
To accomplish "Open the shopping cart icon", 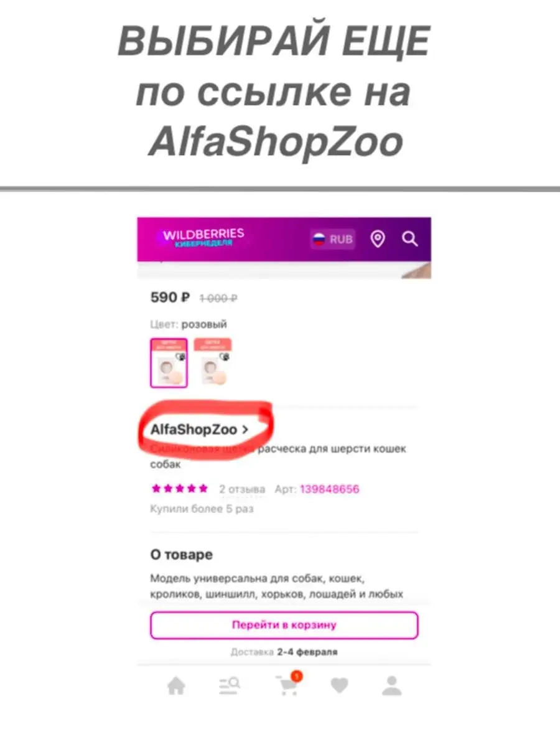I will (287, 685).
